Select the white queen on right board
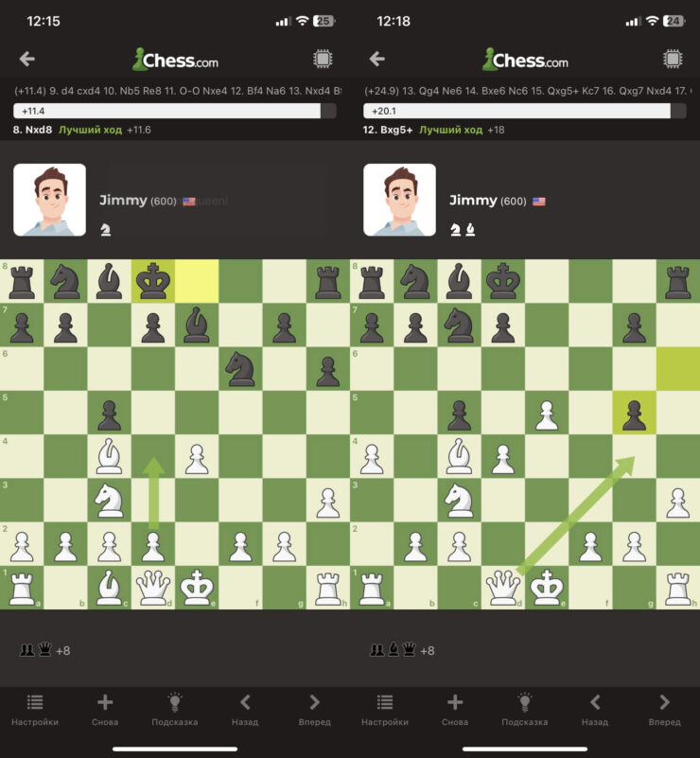 tap(503, 588)
